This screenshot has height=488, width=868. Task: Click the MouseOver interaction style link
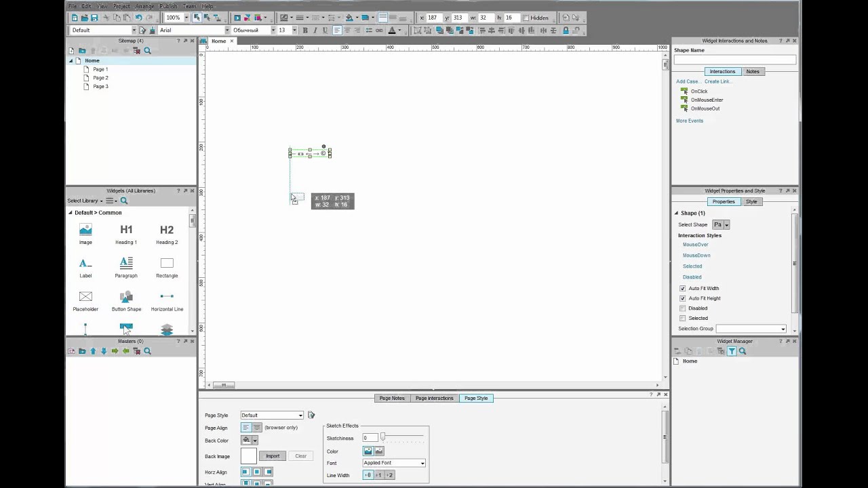(x=695, y=245)
